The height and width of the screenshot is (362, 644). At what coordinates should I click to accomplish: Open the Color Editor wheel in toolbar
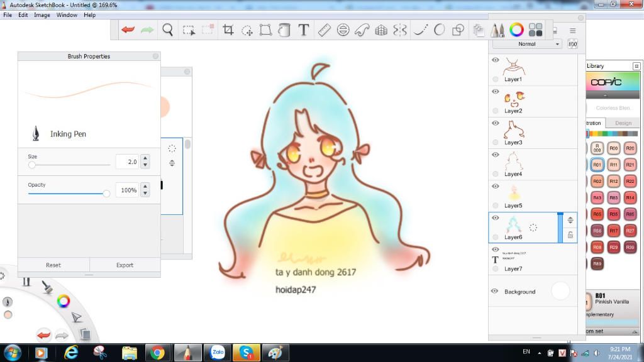[517, 30]
